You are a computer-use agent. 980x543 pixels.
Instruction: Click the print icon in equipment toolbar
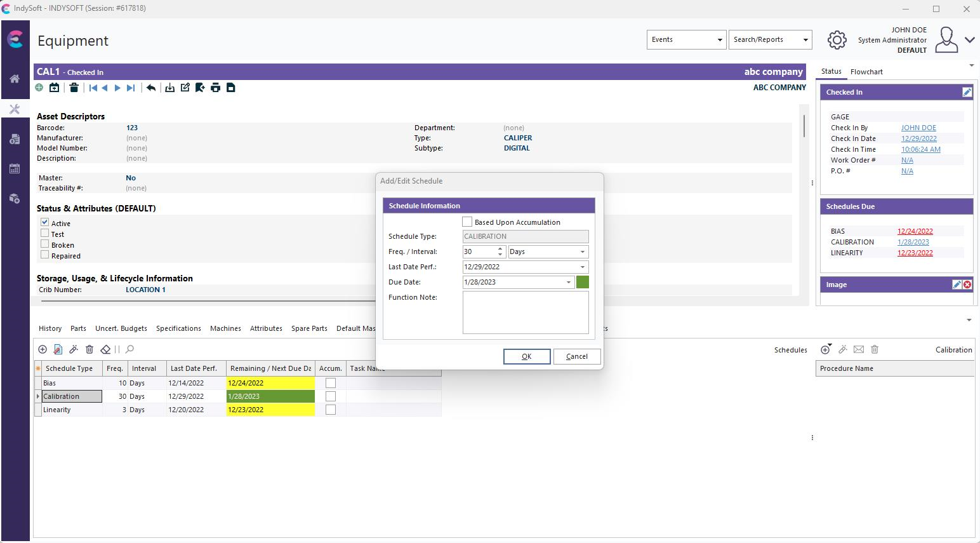[215, 88]
